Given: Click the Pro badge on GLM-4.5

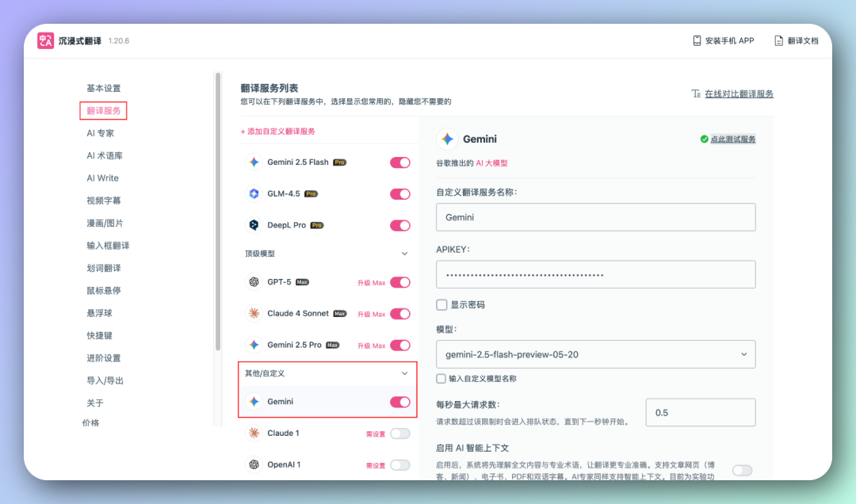Looking at the screenshot, I should coord(311,194).
